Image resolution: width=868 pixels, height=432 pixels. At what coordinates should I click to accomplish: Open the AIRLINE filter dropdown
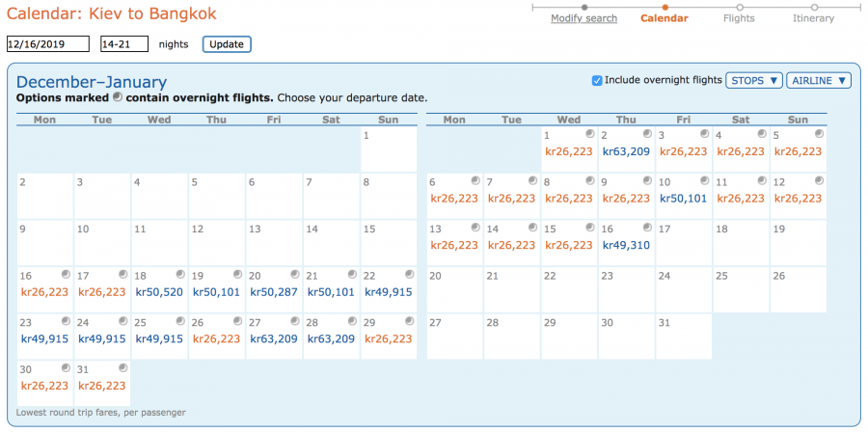tap(819, 80)
